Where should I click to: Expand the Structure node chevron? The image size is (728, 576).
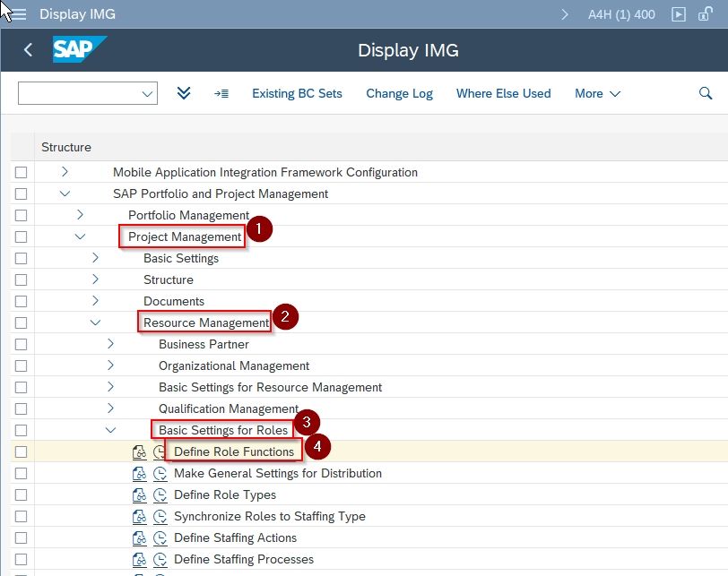(95, 279)
